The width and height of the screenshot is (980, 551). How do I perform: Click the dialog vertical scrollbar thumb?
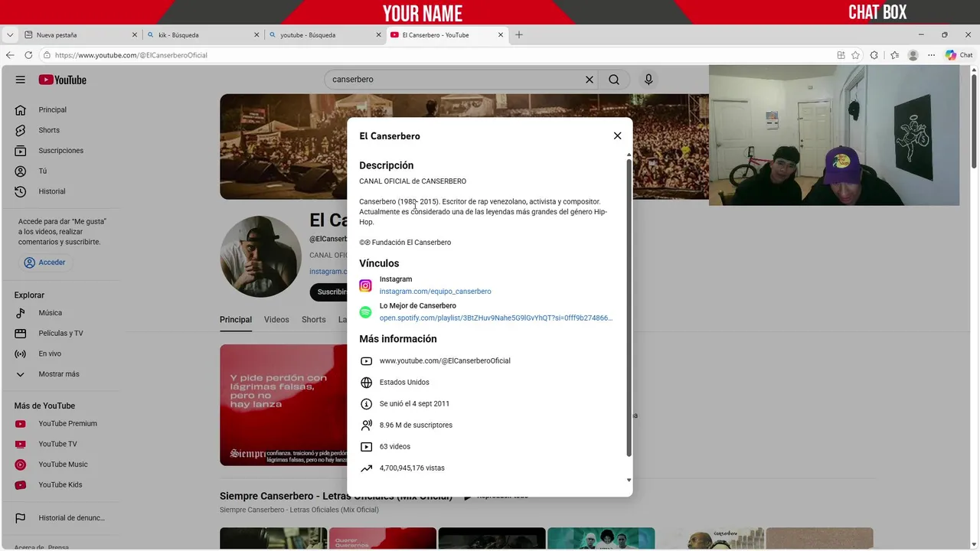629,308
